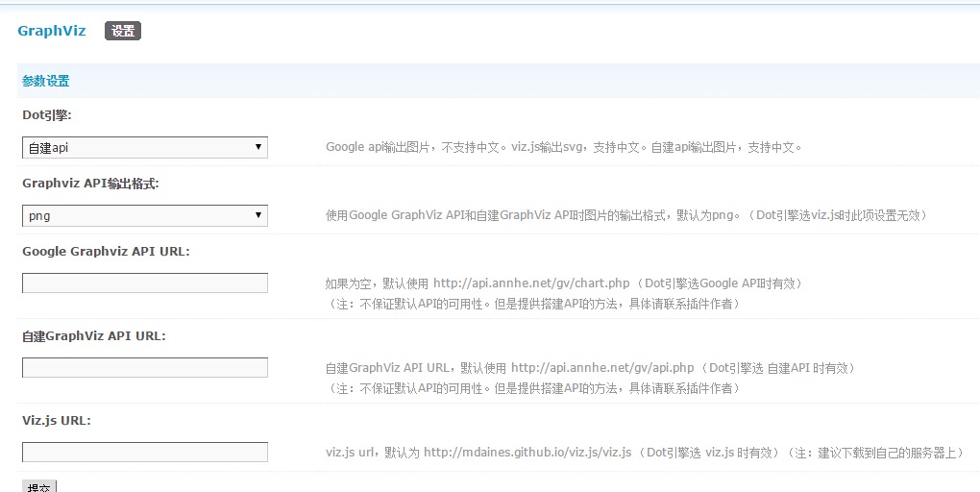Click the GraphViz page title

pyautogui.click(x=52, y=31)
